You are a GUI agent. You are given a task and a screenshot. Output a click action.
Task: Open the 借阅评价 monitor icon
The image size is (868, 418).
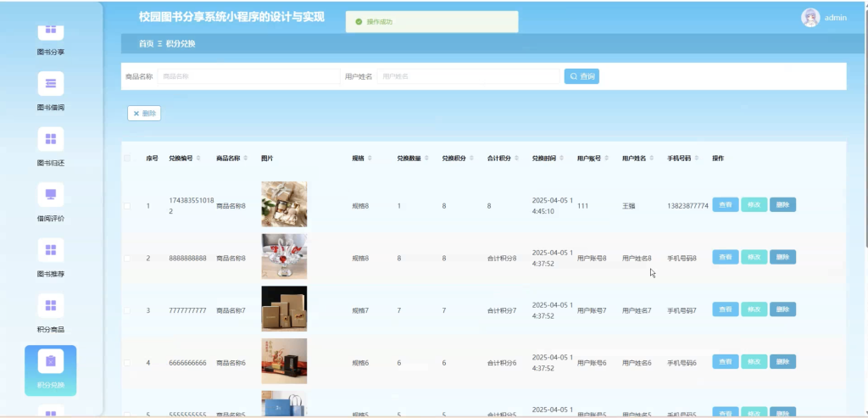[x=50, y=194]
